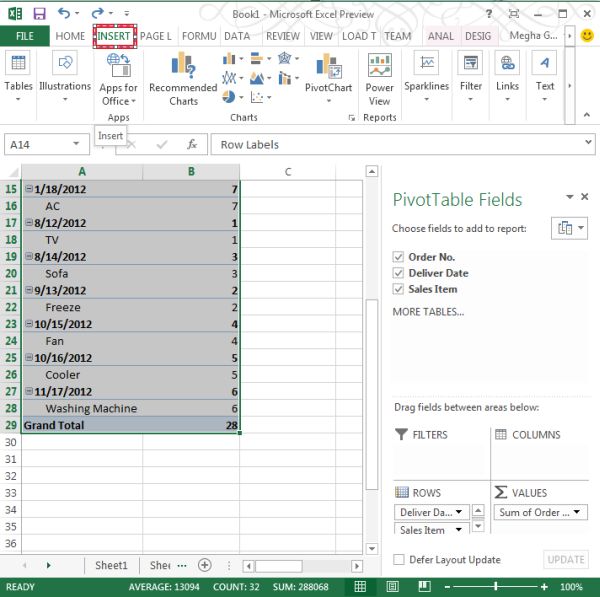600x597 pixels.
Task: Open the Text group icon
Action: 545,63
